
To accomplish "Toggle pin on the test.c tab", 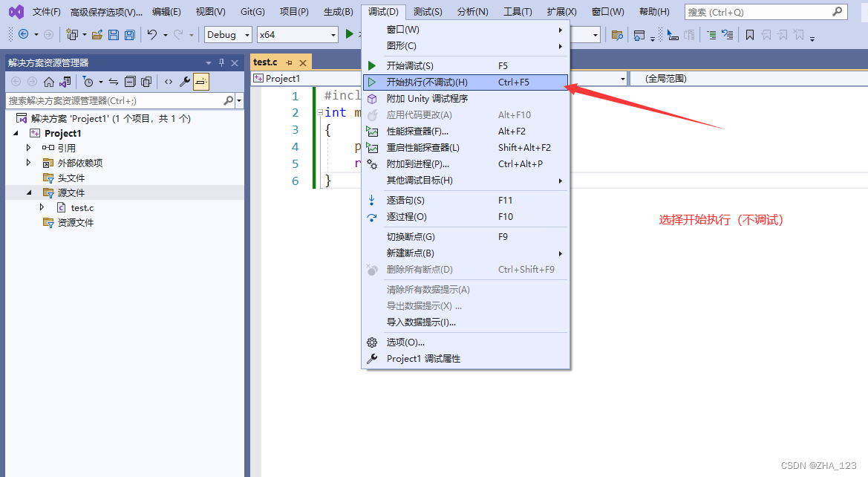I will 289,62.
